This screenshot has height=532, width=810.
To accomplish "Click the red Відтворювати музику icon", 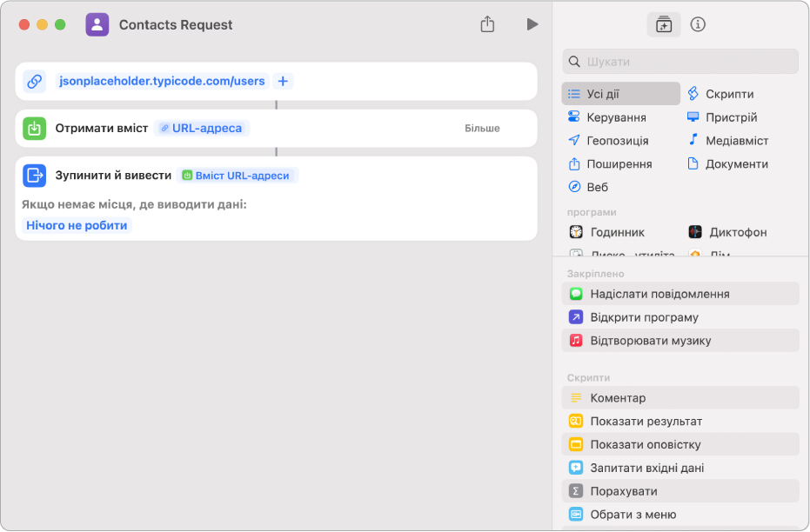I will 576,341.
